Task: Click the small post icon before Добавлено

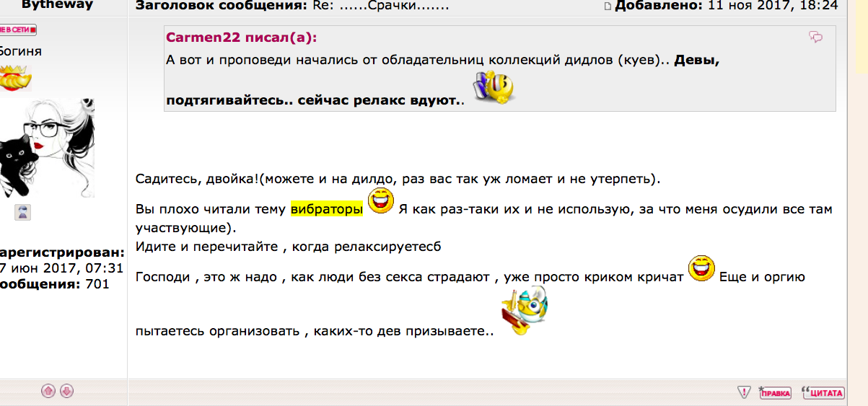Action: click(x=608, y=6)
